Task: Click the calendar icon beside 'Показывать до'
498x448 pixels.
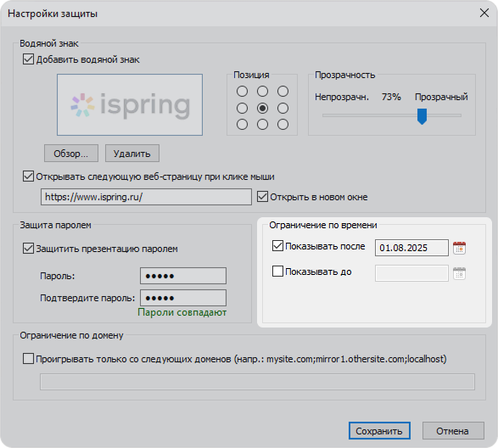Action: (x=459, y=273)
